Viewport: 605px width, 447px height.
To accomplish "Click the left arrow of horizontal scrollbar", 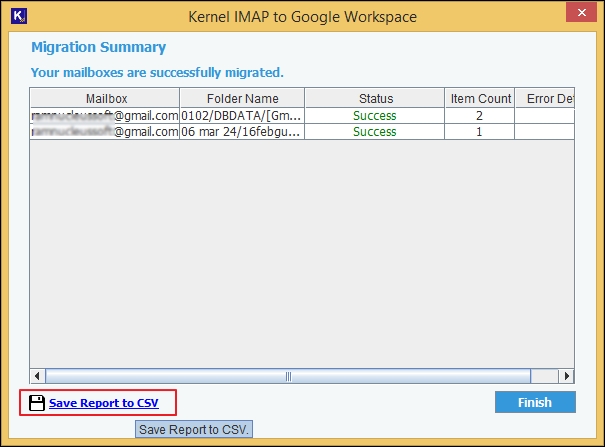I will [x=37, y=376].
